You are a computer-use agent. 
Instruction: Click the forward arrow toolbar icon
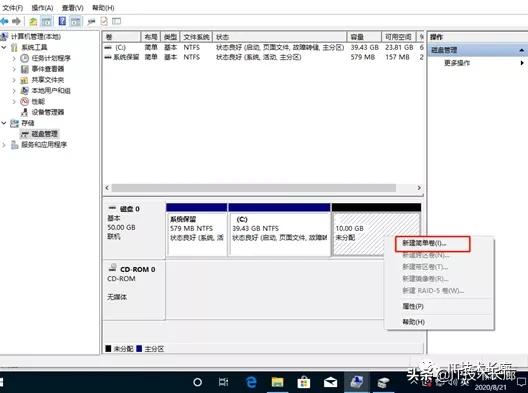[x=16, y=22]
